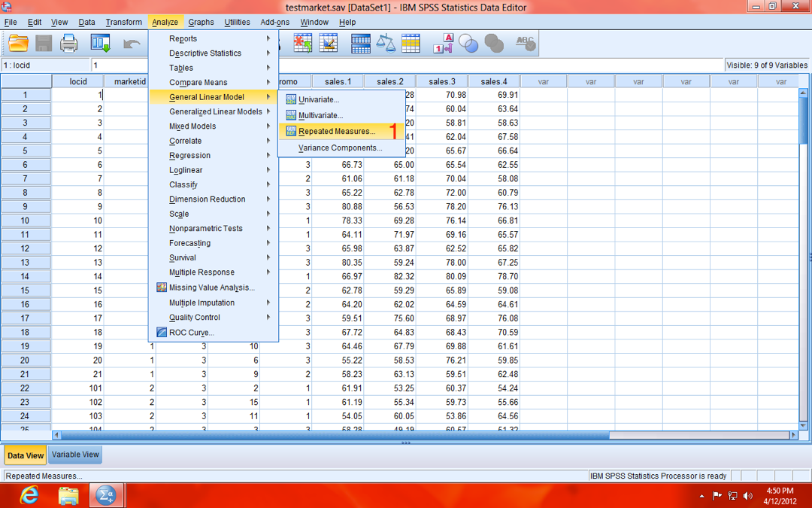Select row 10 header
812x508 pixels.
pyautogui.click(x=26, y=221)
